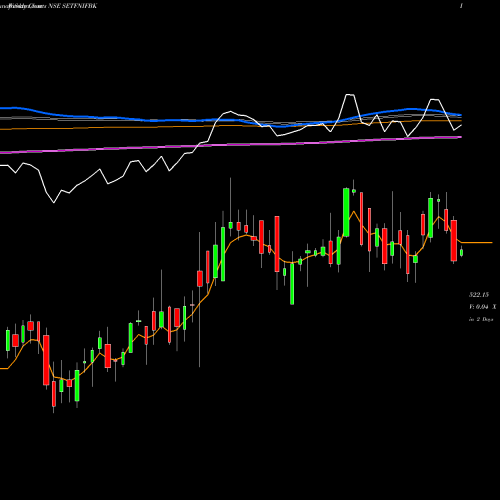
Task: Click the 'in 2 Days' label
Action: pyautogui.click(x=481, y=319)
